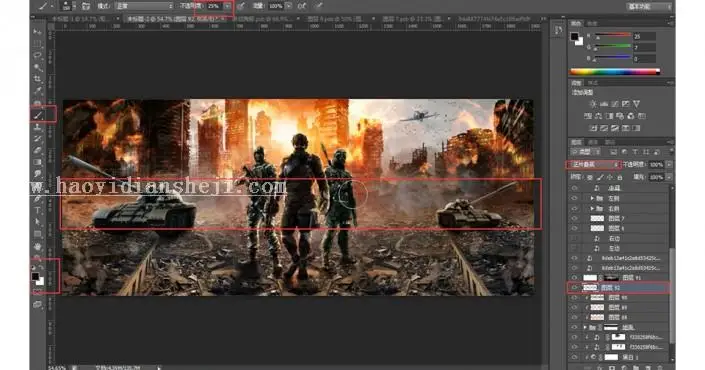Open brush flow 100% slider arrow

click(289, 6)
